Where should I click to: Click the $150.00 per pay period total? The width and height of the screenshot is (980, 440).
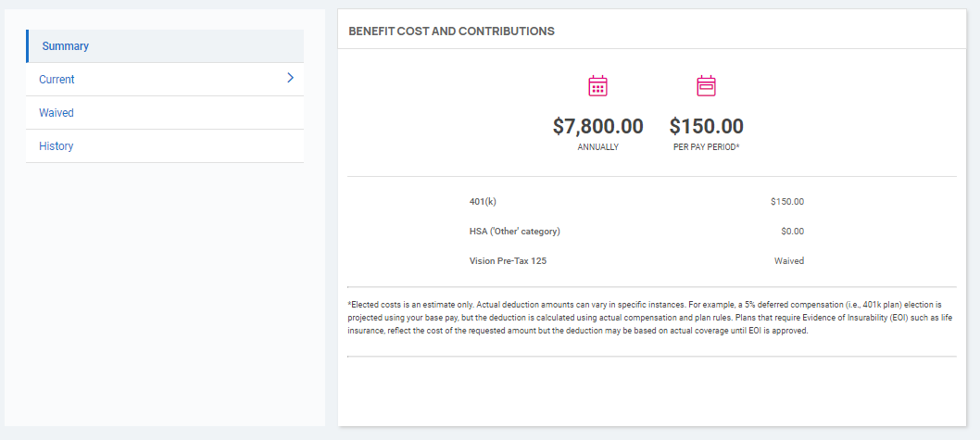coord(706,126)
